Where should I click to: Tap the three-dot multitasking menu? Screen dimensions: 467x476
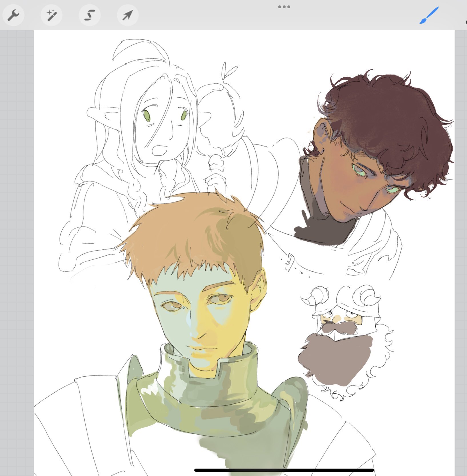284,7
